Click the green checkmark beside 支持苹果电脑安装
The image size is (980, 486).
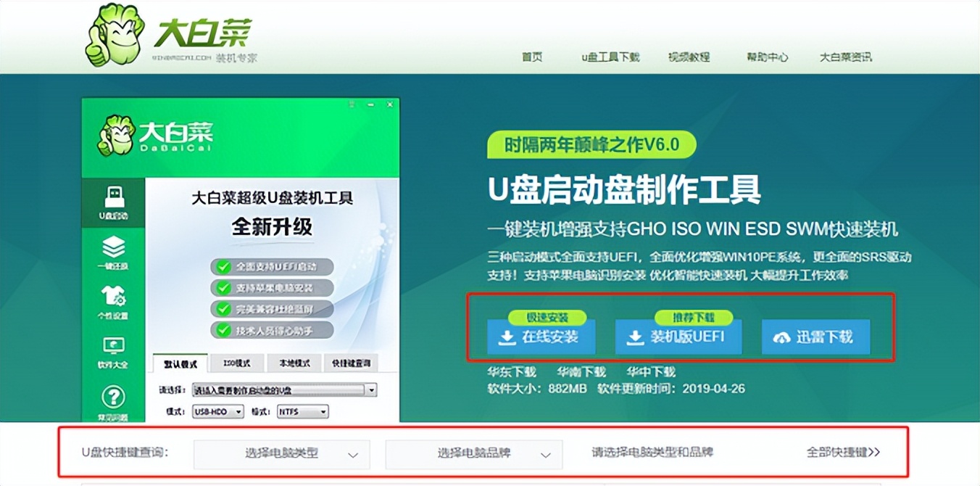(223, 287)
